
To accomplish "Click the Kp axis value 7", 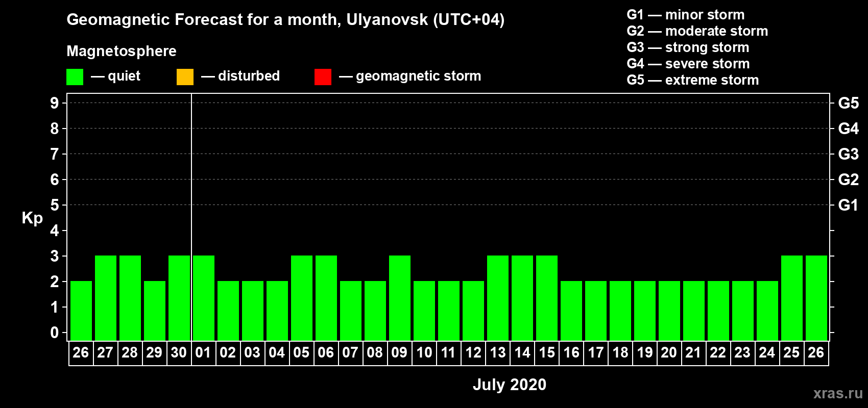I will click(54, 154).
